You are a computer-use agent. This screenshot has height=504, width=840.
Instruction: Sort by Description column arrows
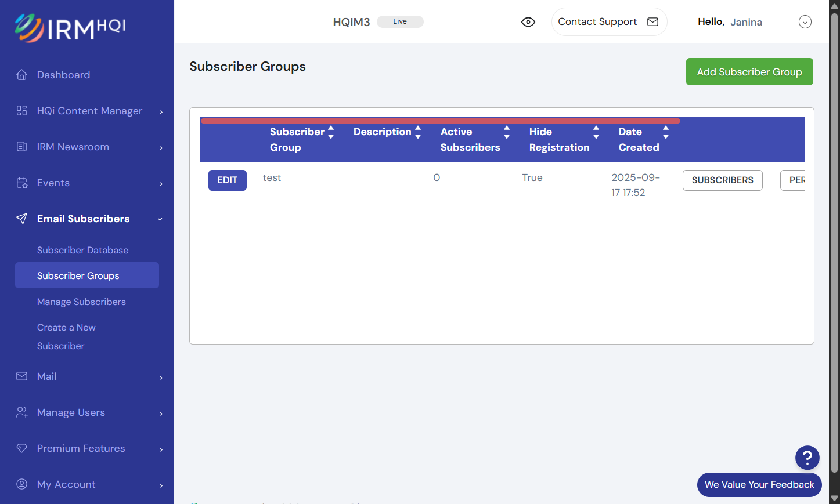pos(418,132)
